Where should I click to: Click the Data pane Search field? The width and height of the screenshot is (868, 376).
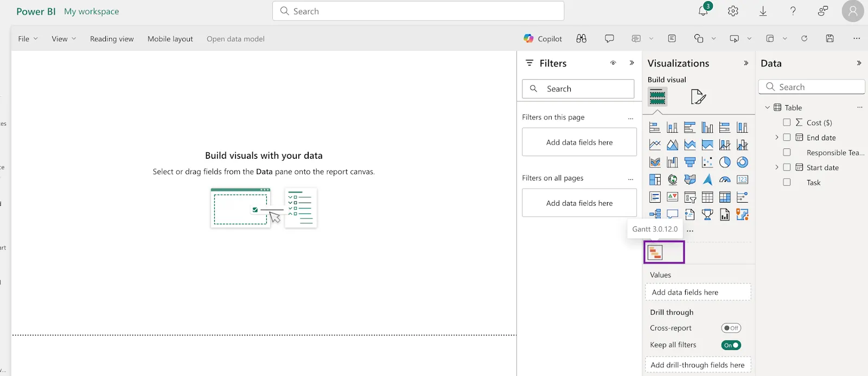coord(812,87)
